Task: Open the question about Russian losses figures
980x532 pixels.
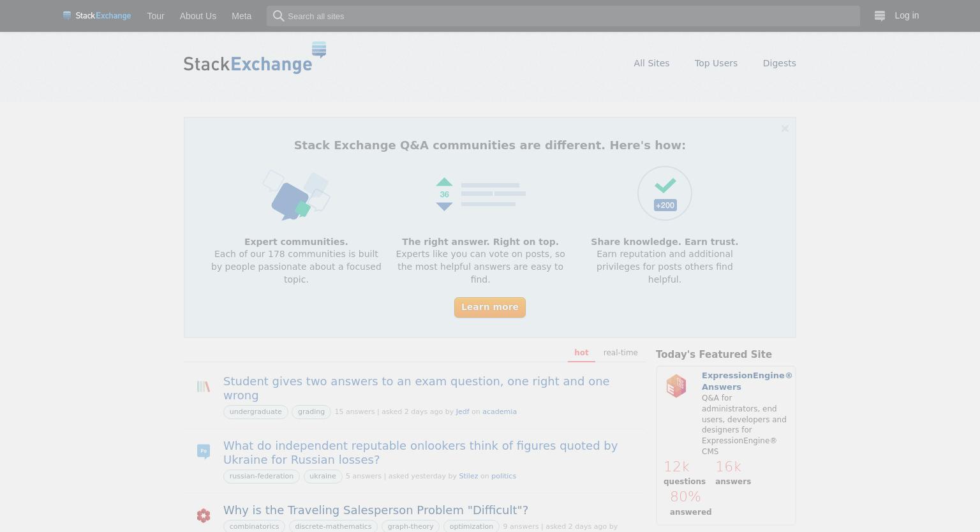Action: [x=420, y=453]
